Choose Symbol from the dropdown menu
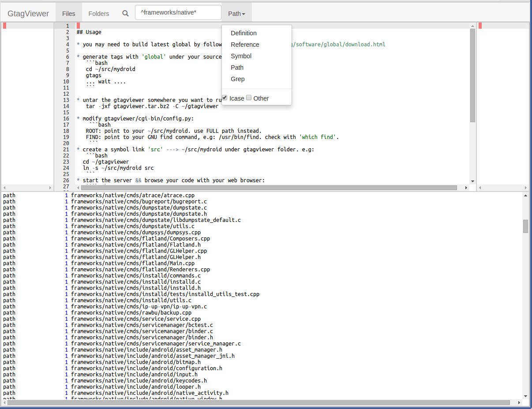Viewport: 532px width, 409px height. (x=241, y=56)
